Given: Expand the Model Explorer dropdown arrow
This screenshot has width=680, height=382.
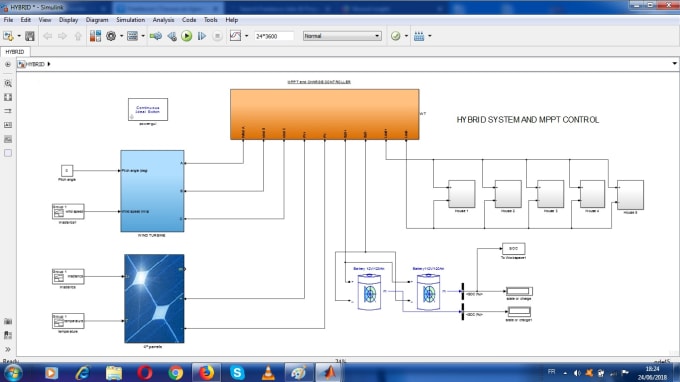Looking at the screenshot, I should 143,36.
